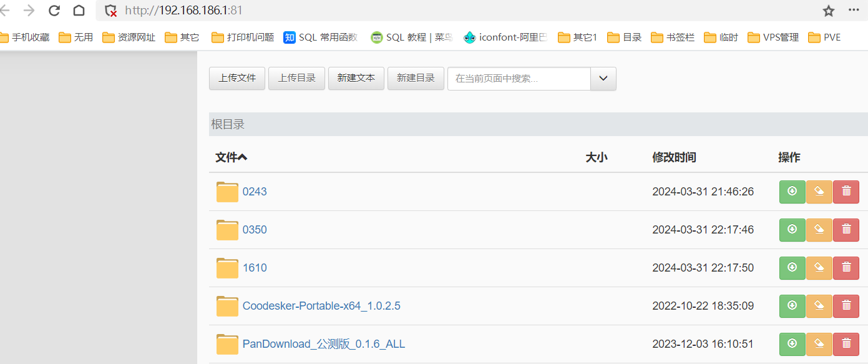Image resolution: width=868 pixels, height=364 pixels.
Task: Click the 新建文本 button
Action: tap(356, 79)
